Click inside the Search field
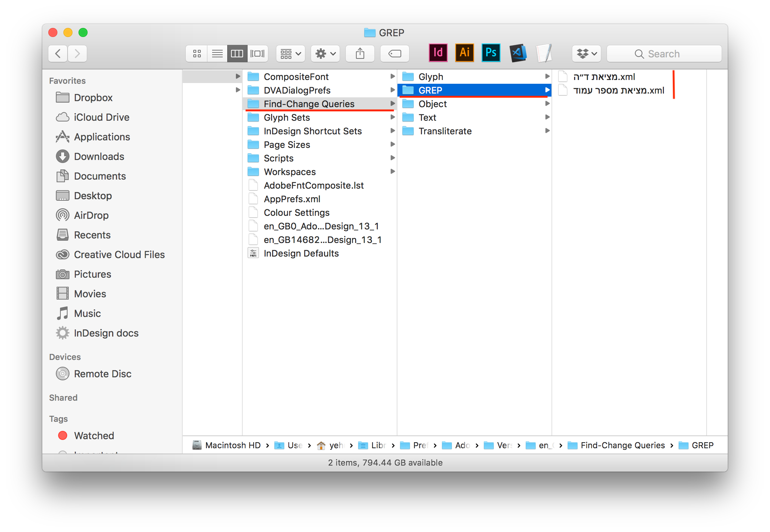 [x=664, y=53]
